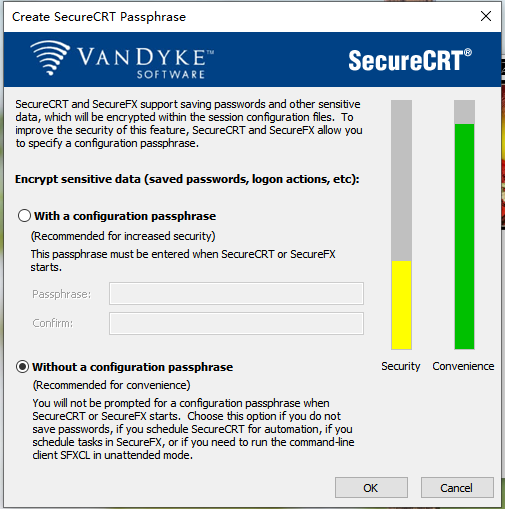Close the Create SecureCRT Passphrase dialog
The height and width of the screenshot is (509, 505).
coord(486,16)
